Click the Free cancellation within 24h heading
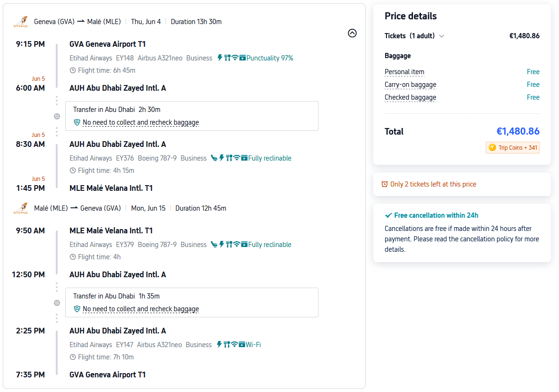The image size is (559, 392). [436, 215]
